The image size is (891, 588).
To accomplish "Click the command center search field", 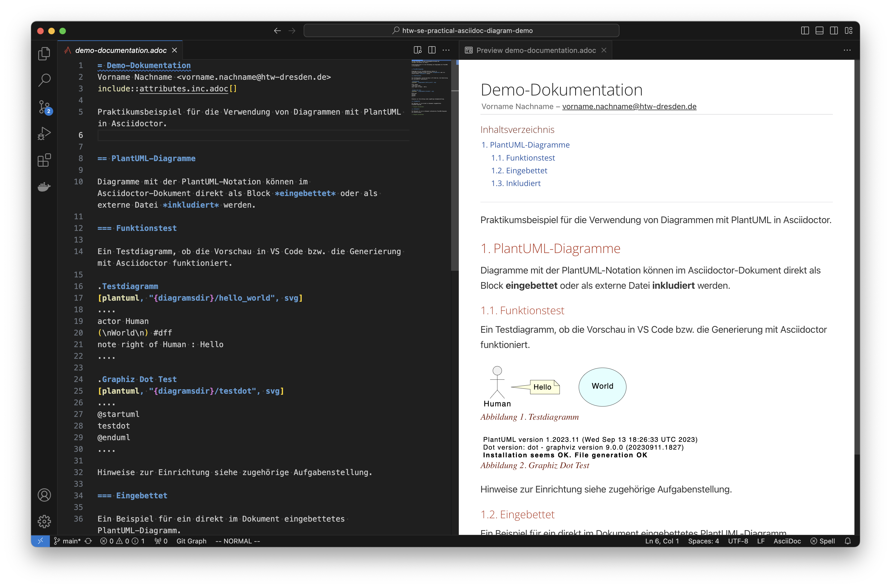I will coord(461,31).
